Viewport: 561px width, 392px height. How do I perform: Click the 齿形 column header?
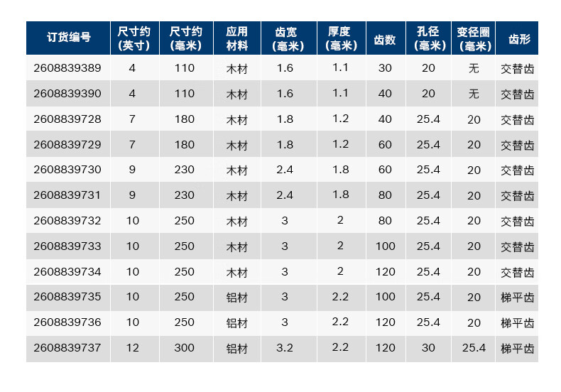pos(519,39)
